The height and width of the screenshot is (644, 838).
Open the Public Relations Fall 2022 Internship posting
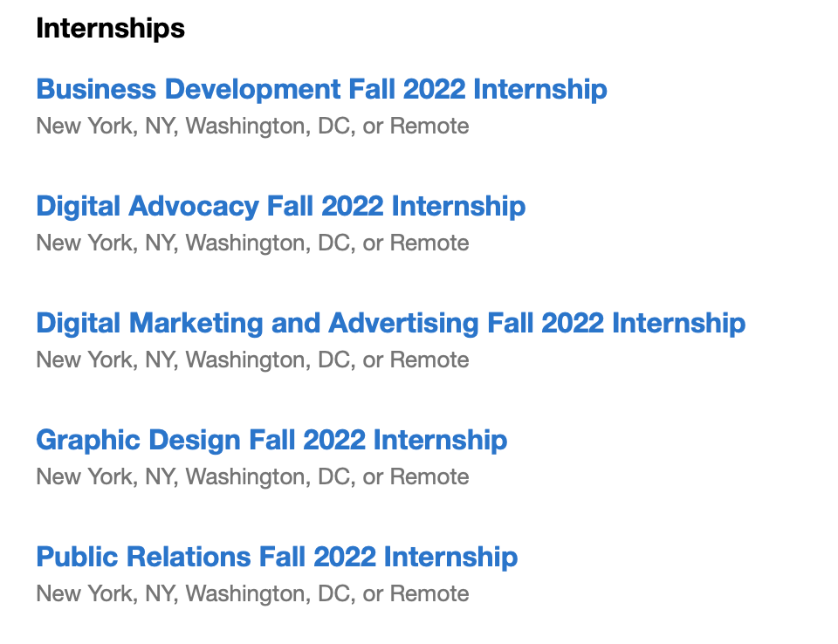click(277, 557)
